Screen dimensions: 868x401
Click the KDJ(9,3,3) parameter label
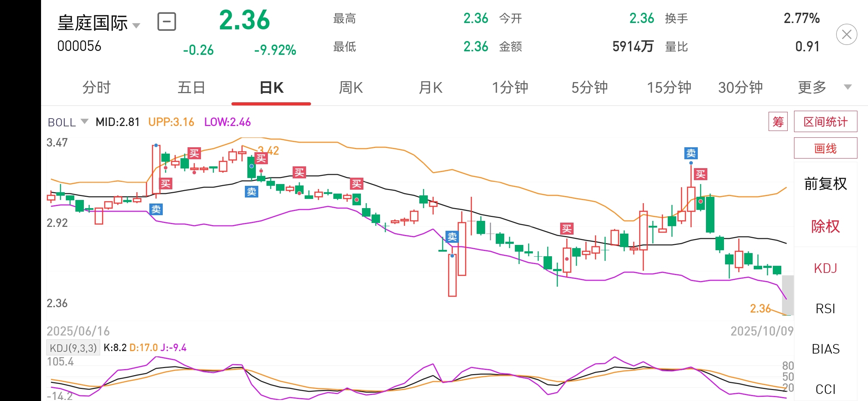(x=73, y=348)
